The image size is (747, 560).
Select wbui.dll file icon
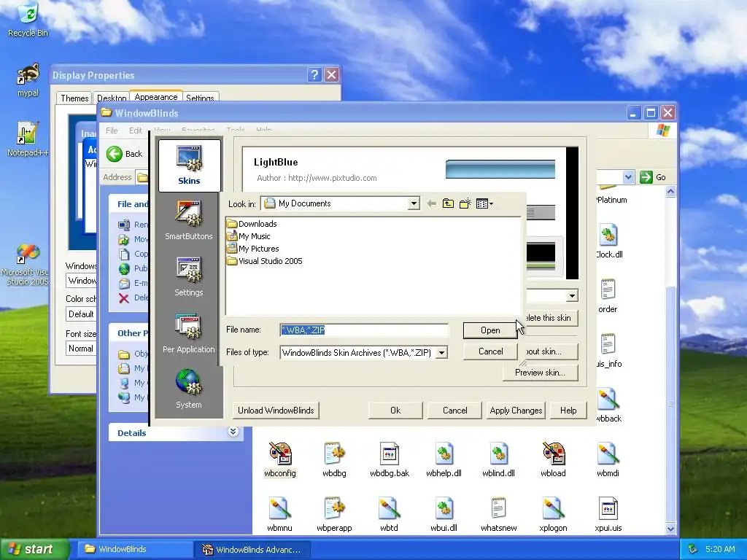444,514
